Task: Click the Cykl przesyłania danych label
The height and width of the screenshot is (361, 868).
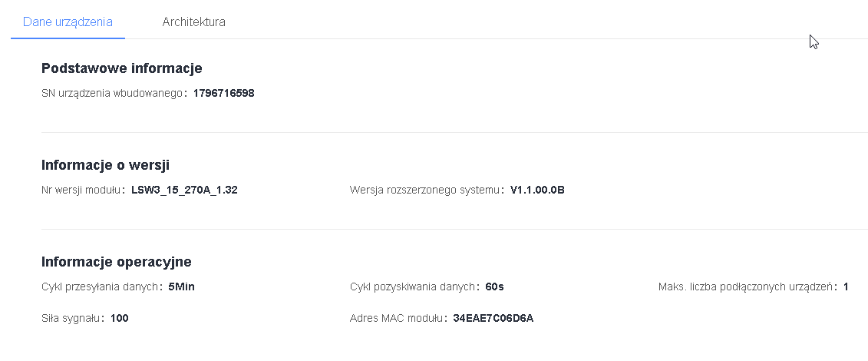Action: point(101,287)
